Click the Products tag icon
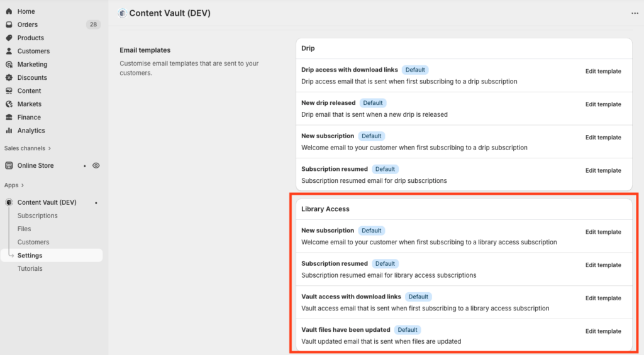Image resolution: width=644 pixels, height=355 pixels. click(9, 38)
